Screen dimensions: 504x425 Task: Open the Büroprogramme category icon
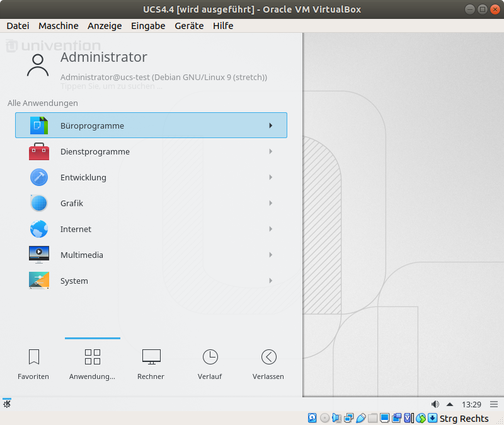click(39, 125)
